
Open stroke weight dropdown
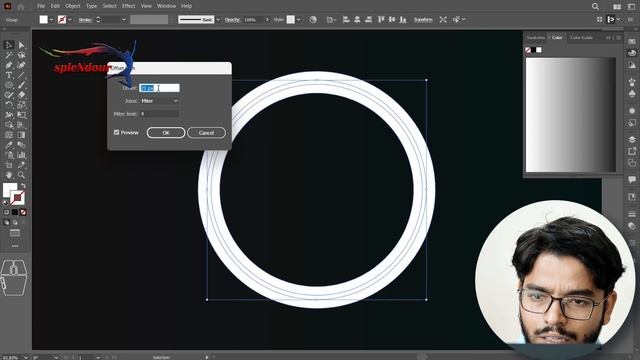(124, 20)
